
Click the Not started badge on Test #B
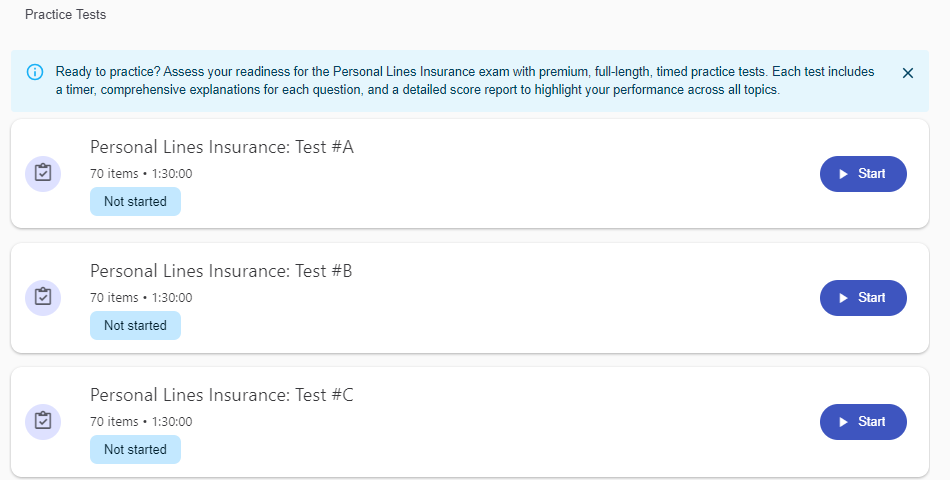click(x=135, y=326)
